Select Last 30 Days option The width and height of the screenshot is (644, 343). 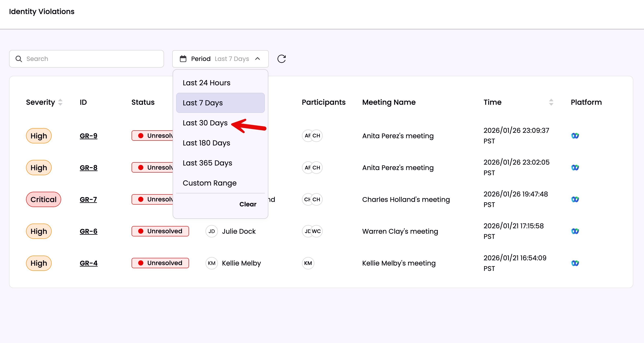[x=205, y=123]
